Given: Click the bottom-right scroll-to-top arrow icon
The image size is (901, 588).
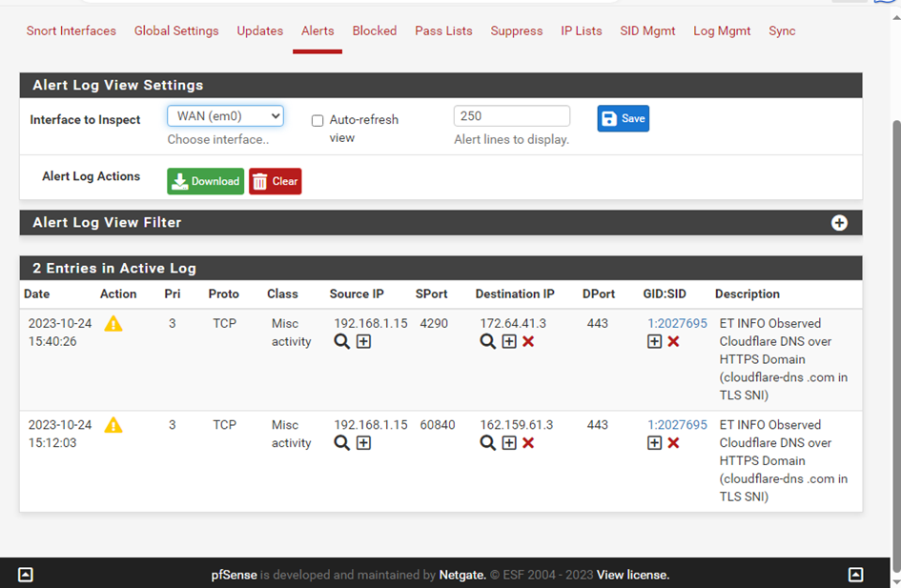Looking at the screenshot, I should pyautogui.click(x=855, y=574).
